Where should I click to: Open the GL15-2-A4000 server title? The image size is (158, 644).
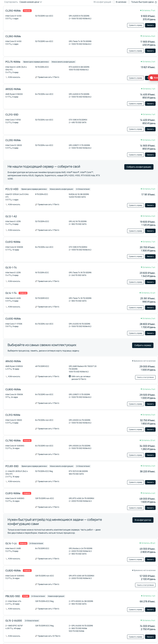[14, 620]
